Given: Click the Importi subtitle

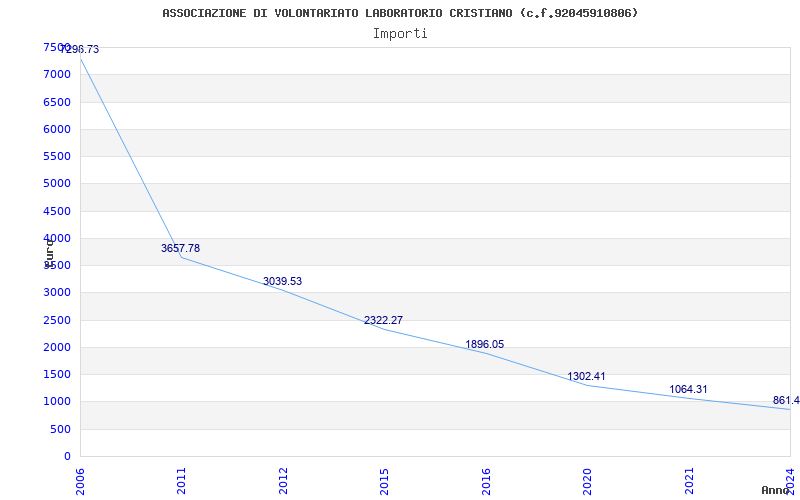Looking at the screenshot, I should coord(400,34).
